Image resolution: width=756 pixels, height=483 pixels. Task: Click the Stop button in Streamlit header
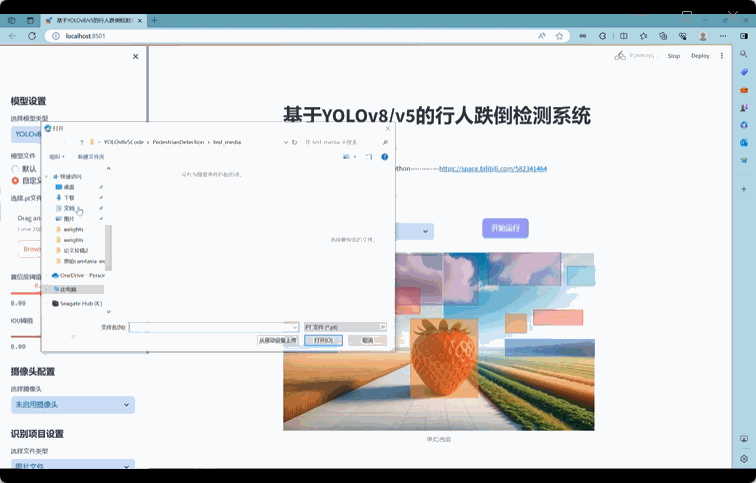[x=674, y=56]
